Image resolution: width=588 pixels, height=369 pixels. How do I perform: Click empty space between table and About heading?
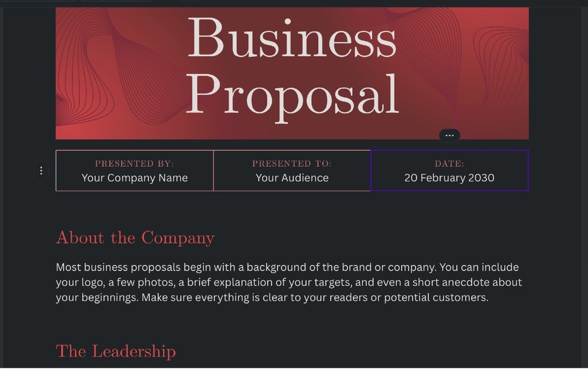(292, 209)
